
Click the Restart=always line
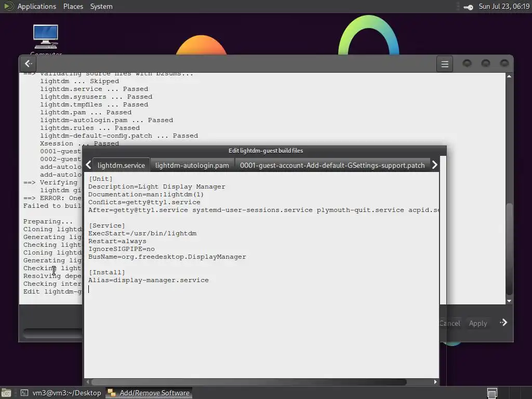117,241
